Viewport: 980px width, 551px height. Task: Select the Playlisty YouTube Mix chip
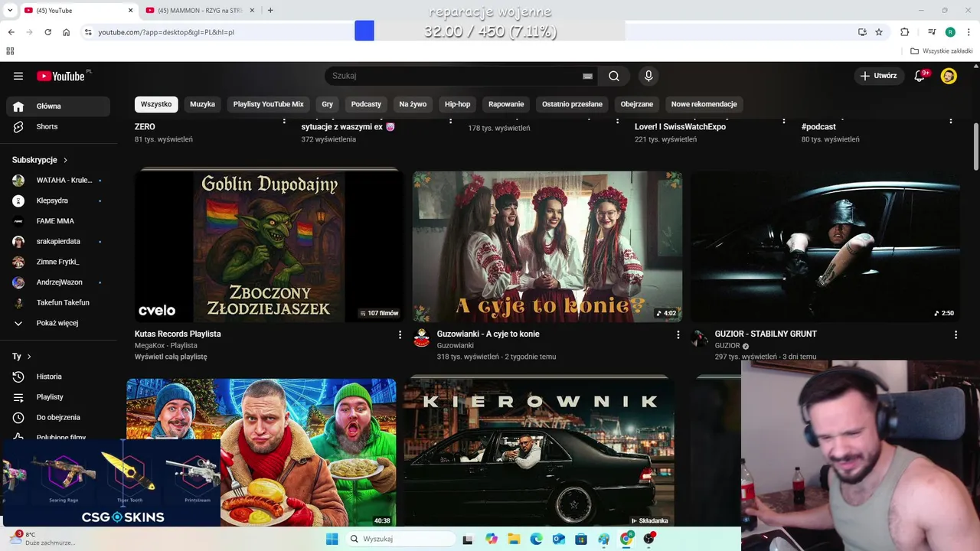tap(268, 104)
